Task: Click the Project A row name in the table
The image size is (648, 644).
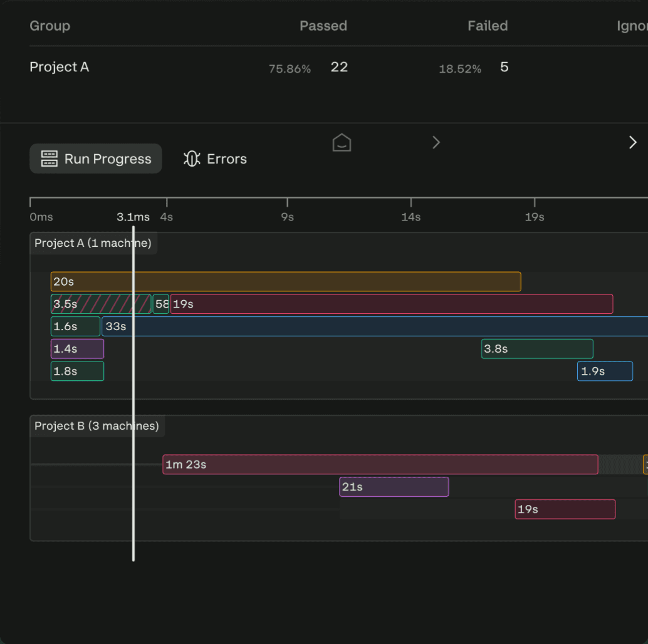Action: (x=59, y=67)
